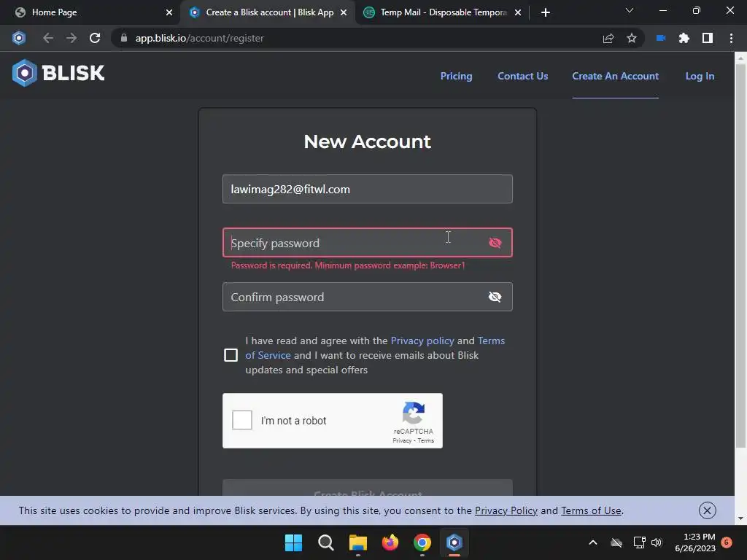The height and width of the screenshot is (560, 747).
Task: Switch to the Temp Mail tab
Action: pos(442,12)
